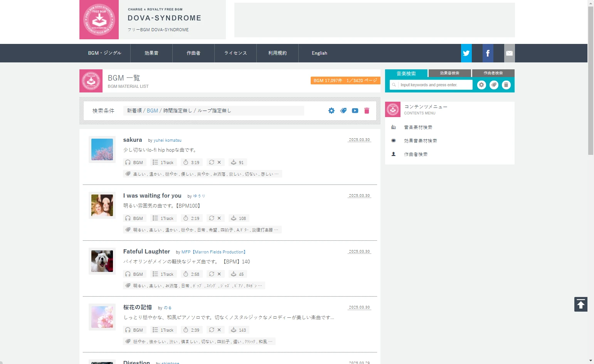
Task: Clear conditions with the pink trash icon
Action: [367, 111]
